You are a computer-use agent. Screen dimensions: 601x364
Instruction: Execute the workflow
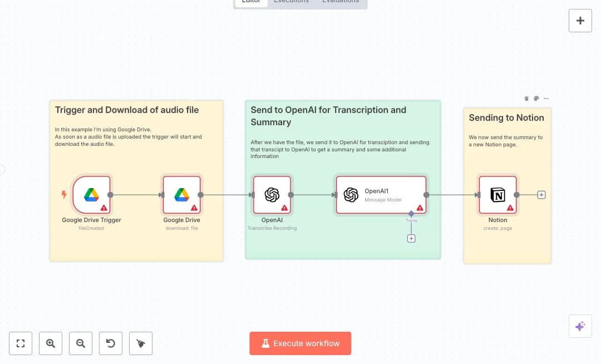(x=300, y=343)
